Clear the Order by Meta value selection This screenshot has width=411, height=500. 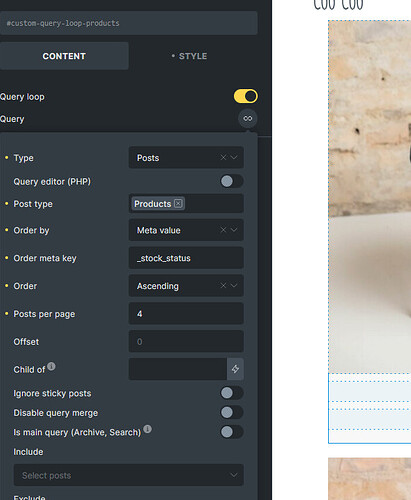(223, 230)
